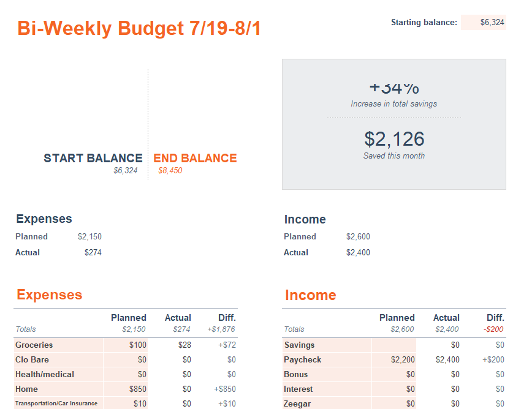The width and height of the screenshot is (532, 409).
Task: Select the Transportation/Car Insurance row label
Action: click(x=56, y=403)
